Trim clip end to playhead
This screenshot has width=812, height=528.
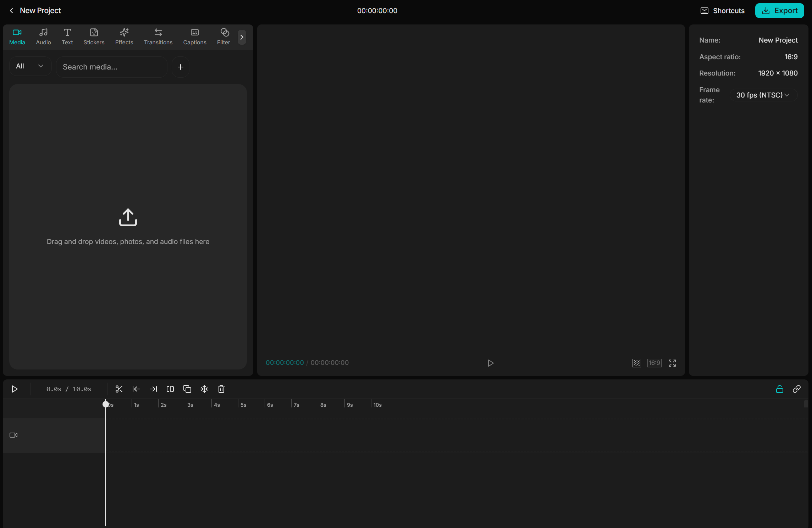pos(153,389)
